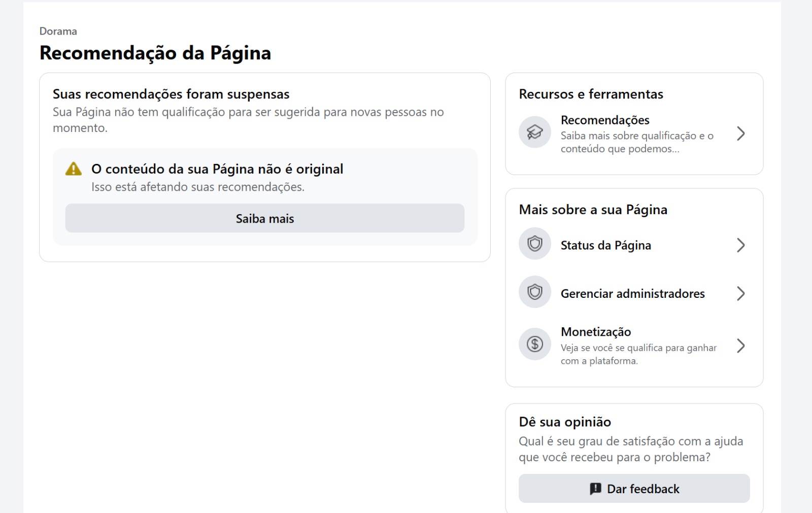Expand the Gerenciar administradores chevron
The image size is (812, 513).
[741, 293]
